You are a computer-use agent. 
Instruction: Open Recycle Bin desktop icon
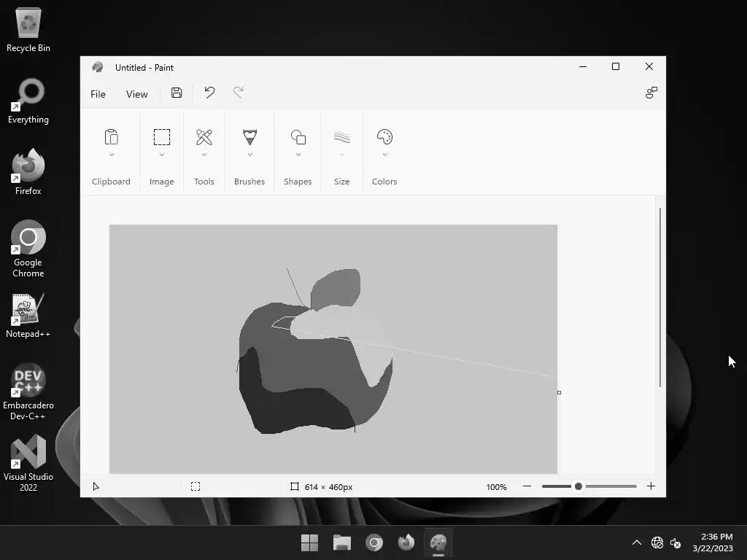click(x=28, y=29)
